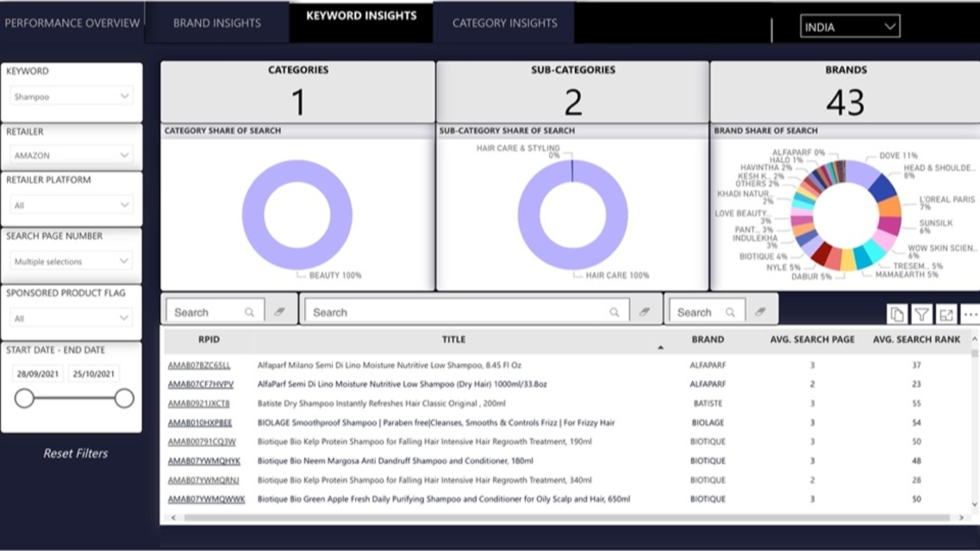Open the INDIA country dropdown
This screenshot has width=980, height=551.
[850, 27]
